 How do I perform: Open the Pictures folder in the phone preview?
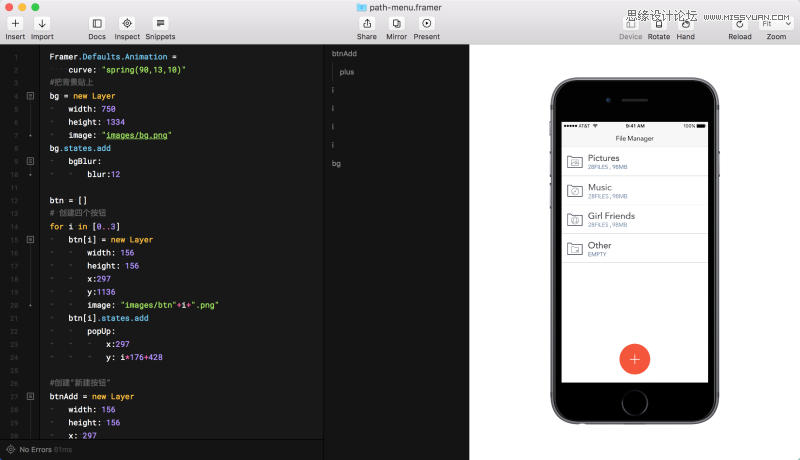point(634,162)
